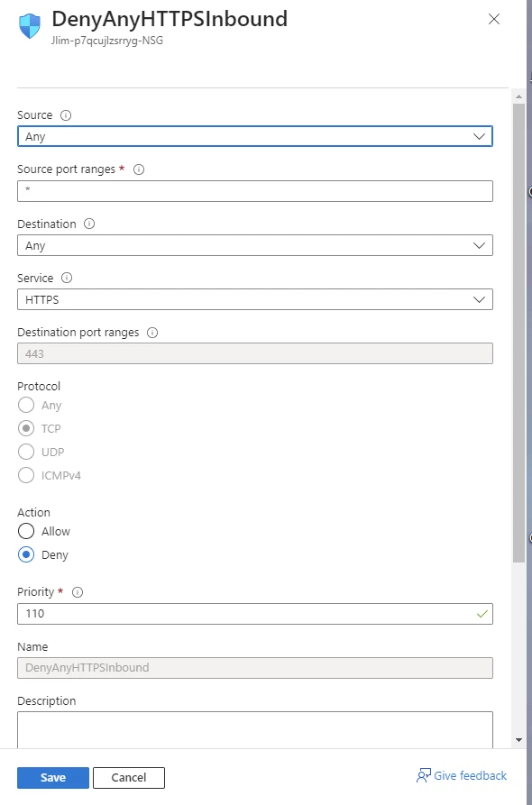532x805 pixels.
Task: Click the scrollbar down arrow
Action: (x=518, y=740)
